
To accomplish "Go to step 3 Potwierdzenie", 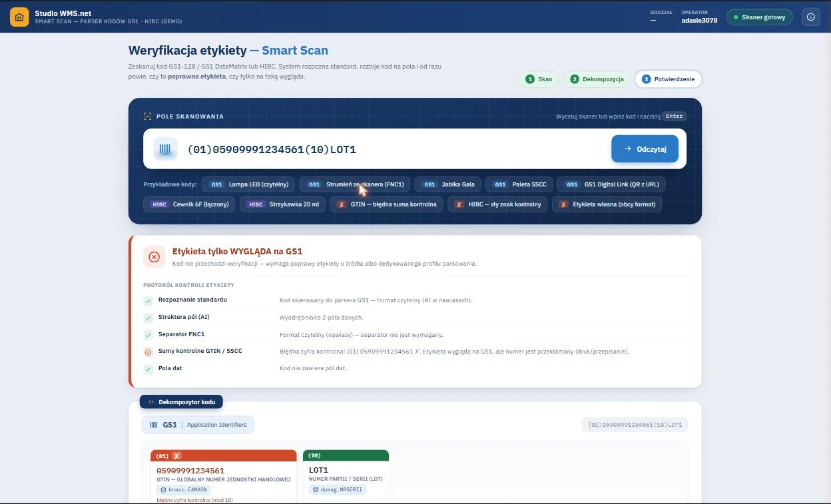I will (668, 79).
